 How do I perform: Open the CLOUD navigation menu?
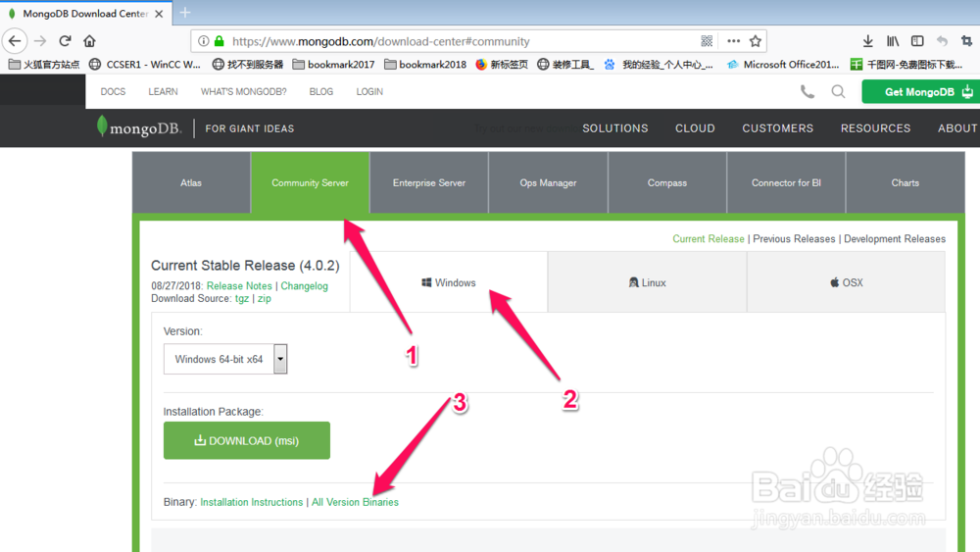pos(695,128)
